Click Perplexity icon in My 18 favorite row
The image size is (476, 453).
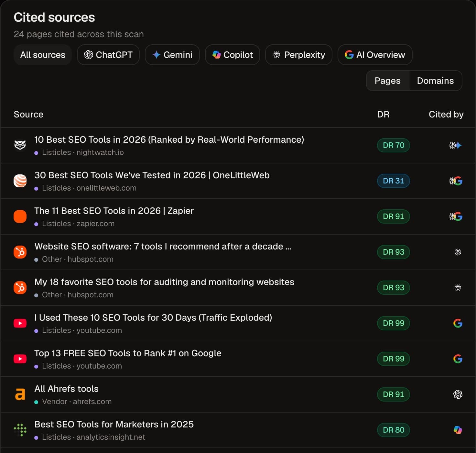[458, 288]
